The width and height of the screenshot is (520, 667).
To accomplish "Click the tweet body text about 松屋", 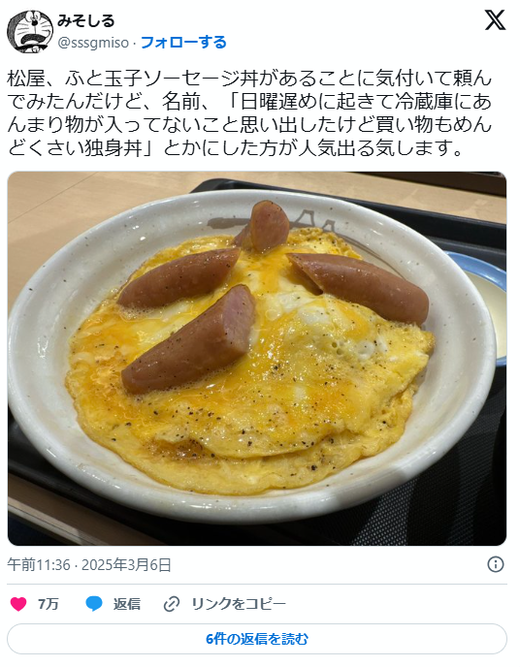I will 250,114.
